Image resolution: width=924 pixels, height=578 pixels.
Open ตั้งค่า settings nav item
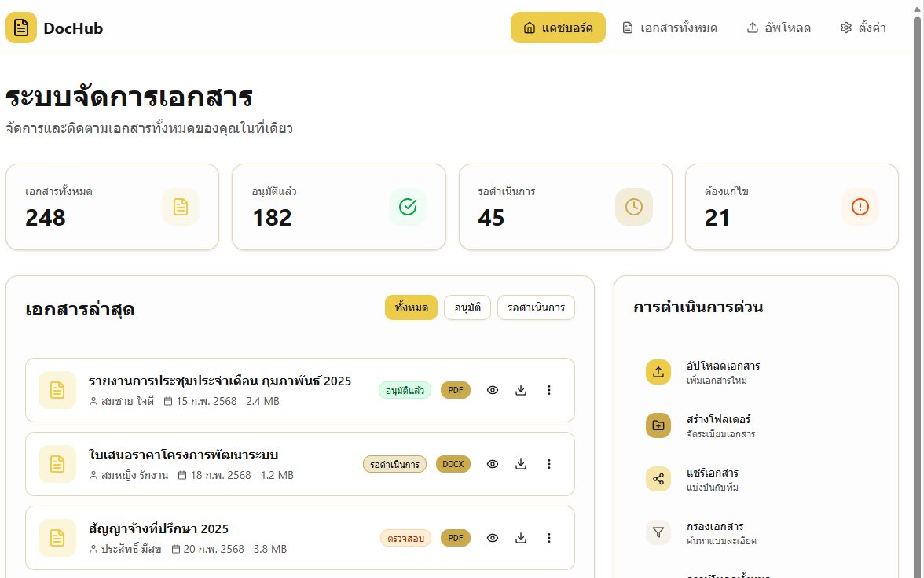point(863,28)
